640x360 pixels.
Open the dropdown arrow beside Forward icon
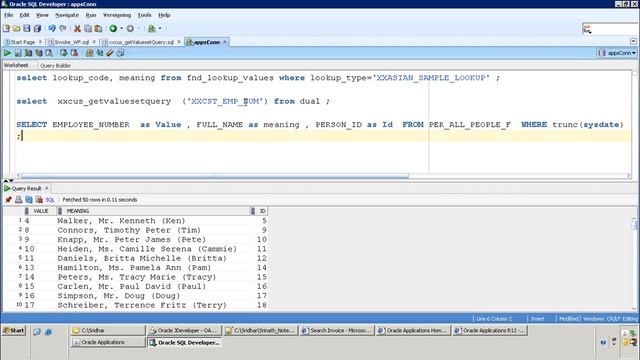click(138, 29)
